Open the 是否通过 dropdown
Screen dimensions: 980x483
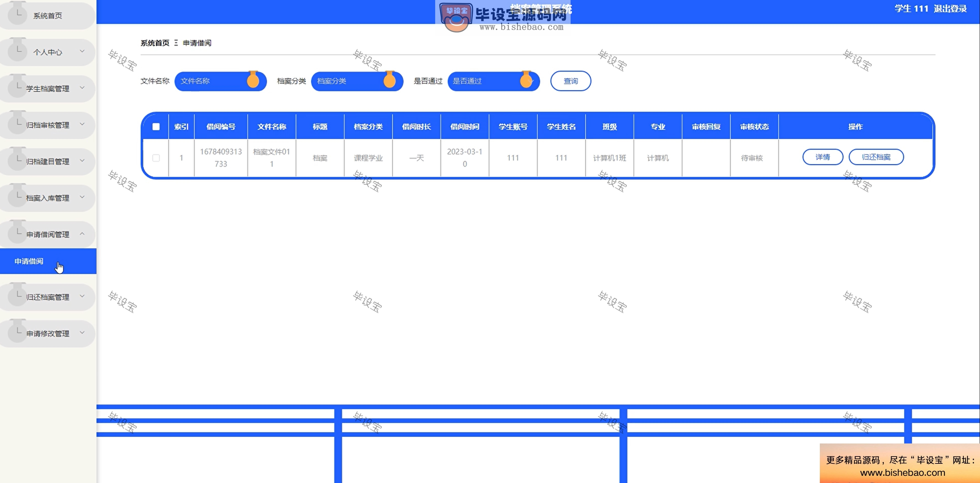[494, 81]
